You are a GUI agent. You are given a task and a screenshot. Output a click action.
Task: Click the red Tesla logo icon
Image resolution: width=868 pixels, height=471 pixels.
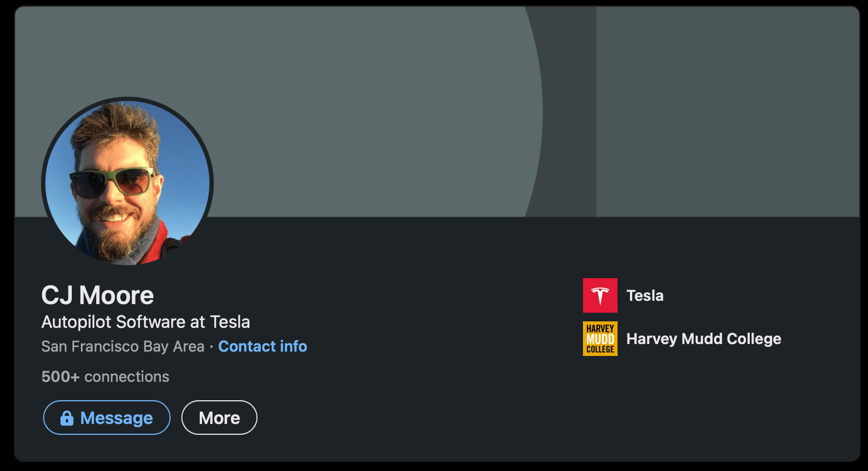(x=600, y=295)
